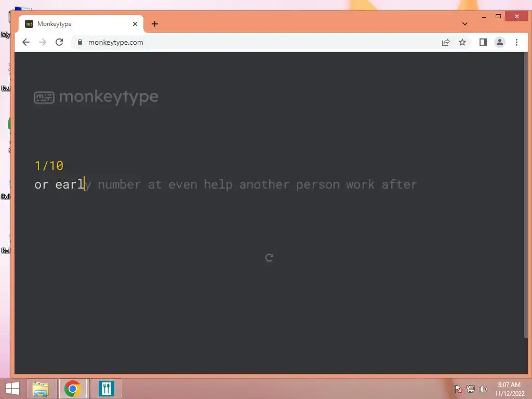View site security lock info
The image size is (532, 399).
pyautogui.click(x=80, y=42)
